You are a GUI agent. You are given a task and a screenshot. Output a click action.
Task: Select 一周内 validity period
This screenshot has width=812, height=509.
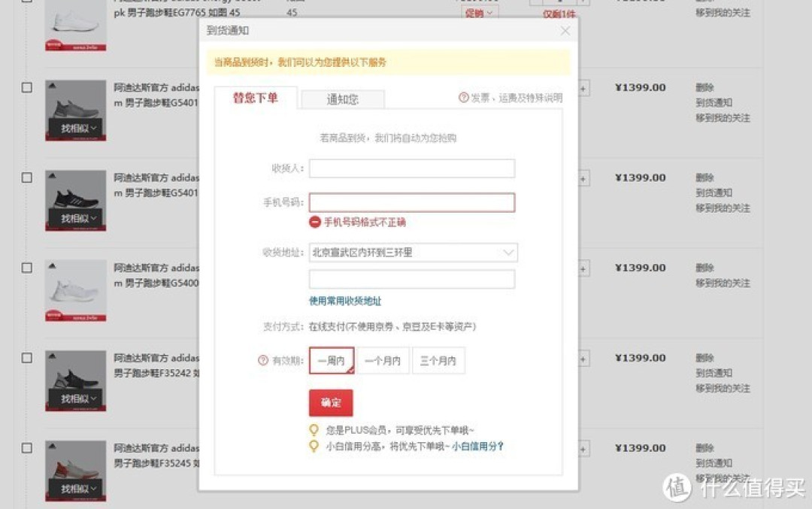pyautogui.click(x=332, y=360)
